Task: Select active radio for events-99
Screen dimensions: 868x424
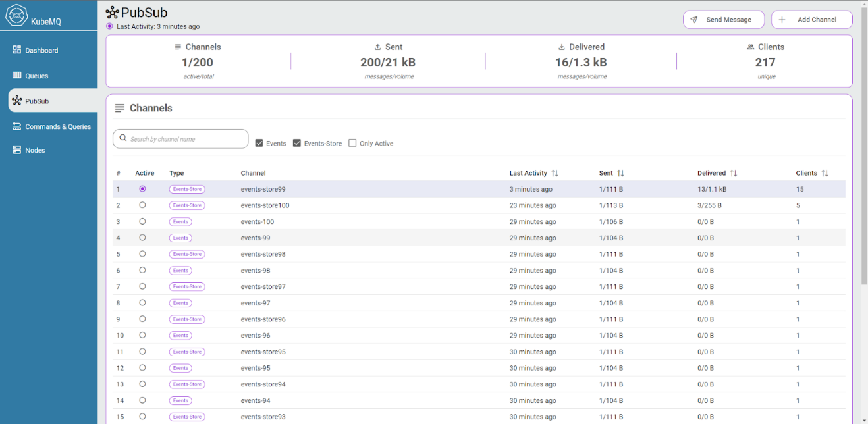Action: (x=142, y=238)
